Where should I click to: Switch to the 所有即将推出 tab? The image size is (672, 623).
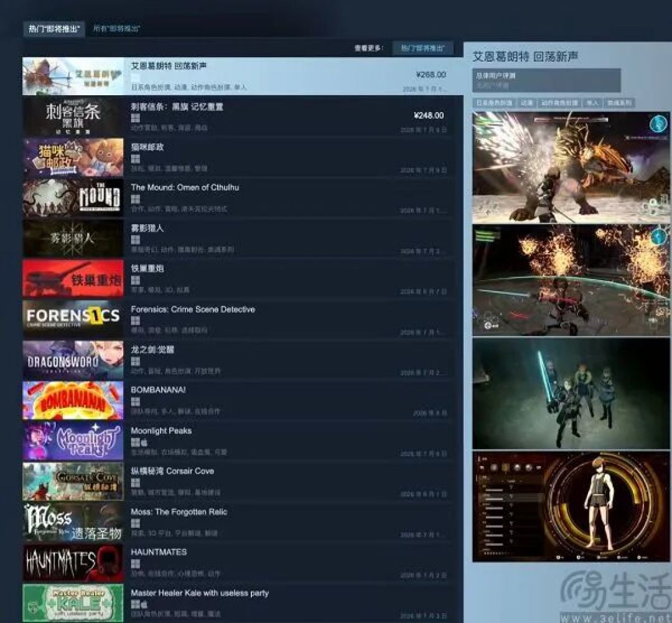coord(116,29)
